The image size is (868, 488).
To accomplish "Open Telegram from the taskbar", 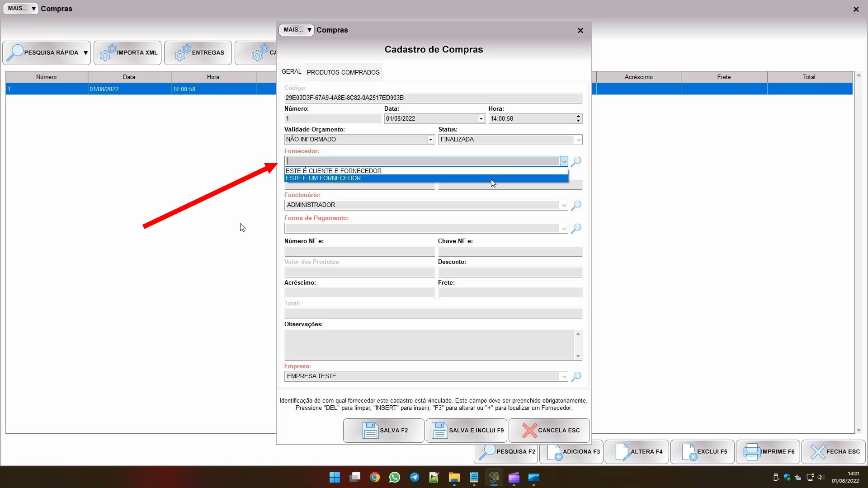I will pos(415,478).
